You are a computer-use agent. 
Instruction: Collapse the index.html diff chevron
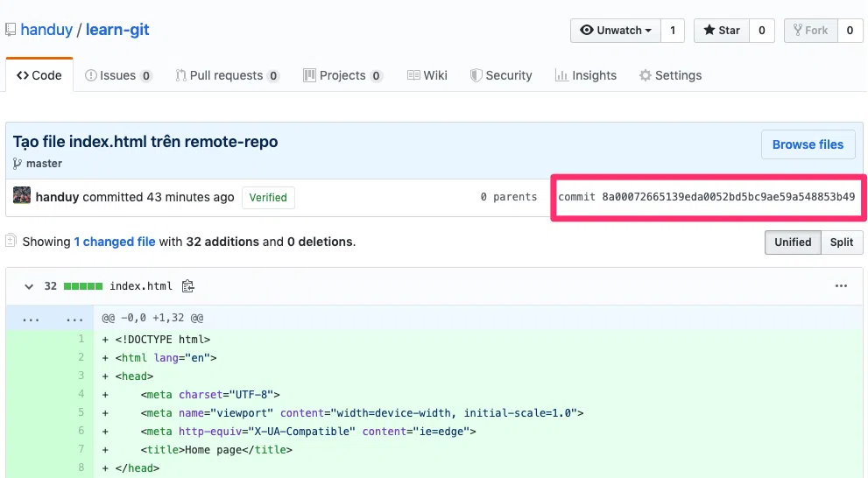29,286
